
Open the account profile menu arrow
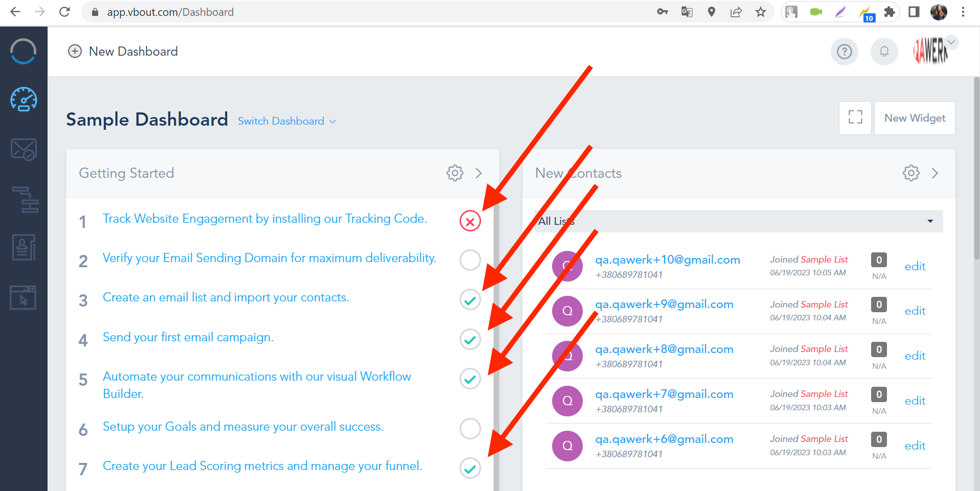[x=951, y=42]
